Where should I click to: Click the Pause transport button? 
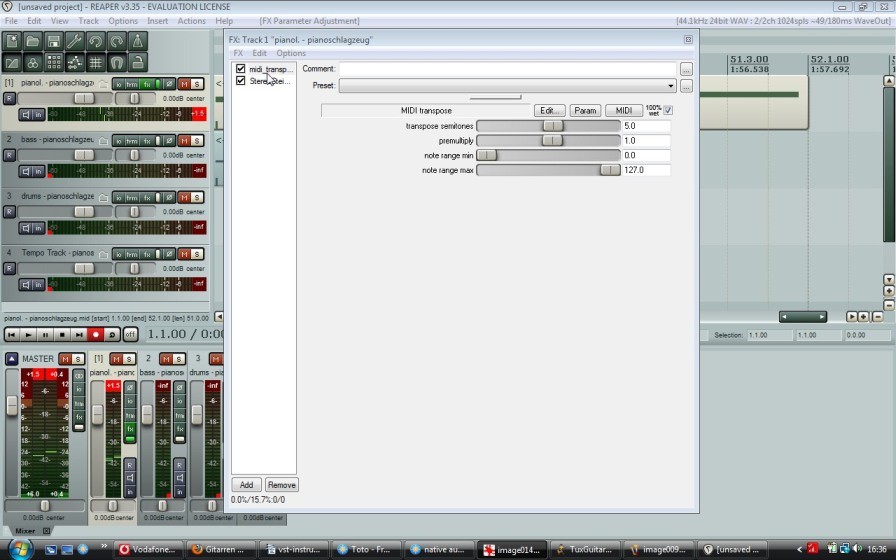45,335
